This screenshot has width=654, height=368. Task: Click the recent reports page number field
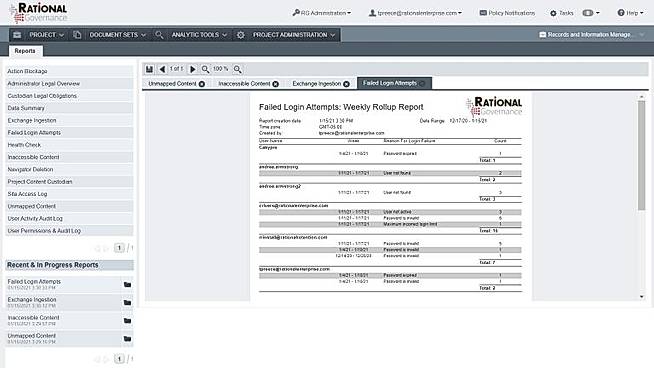coord(119,359)
